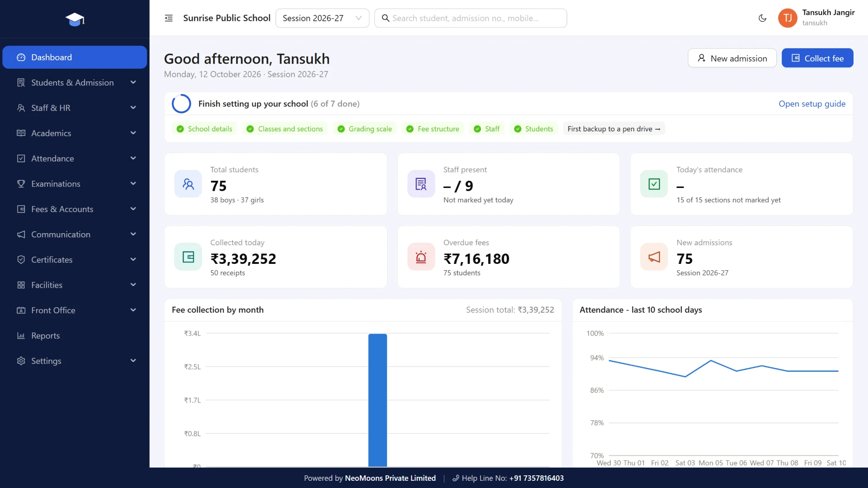Click the Settings gear icon in sidebar

click(21, 361)
